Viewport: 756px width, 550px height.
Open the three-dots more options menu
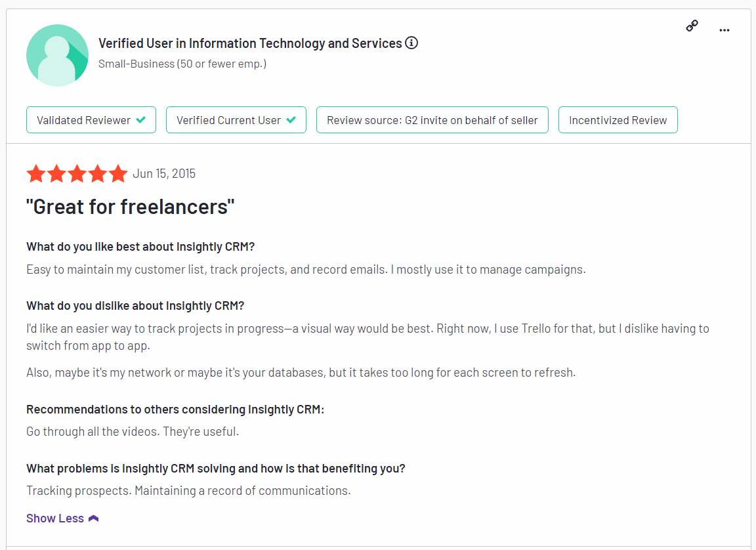click(x=724, y=30)
